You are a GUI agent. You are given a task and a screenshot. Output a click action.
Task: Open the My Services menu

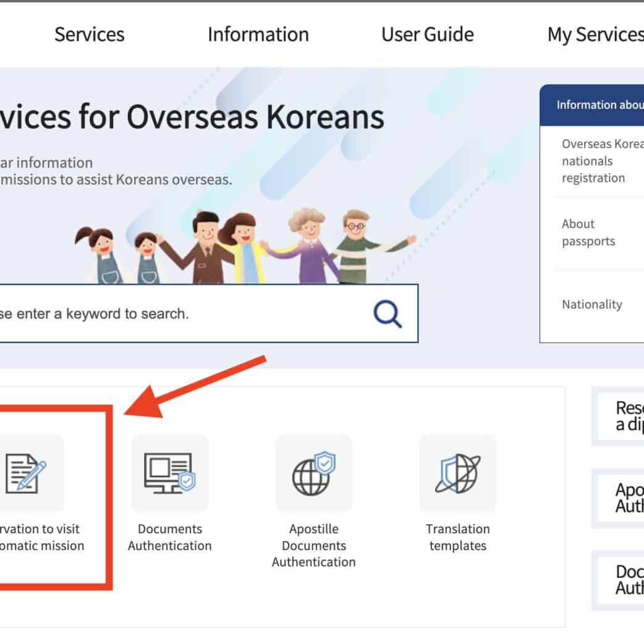[x=595, y=35]
